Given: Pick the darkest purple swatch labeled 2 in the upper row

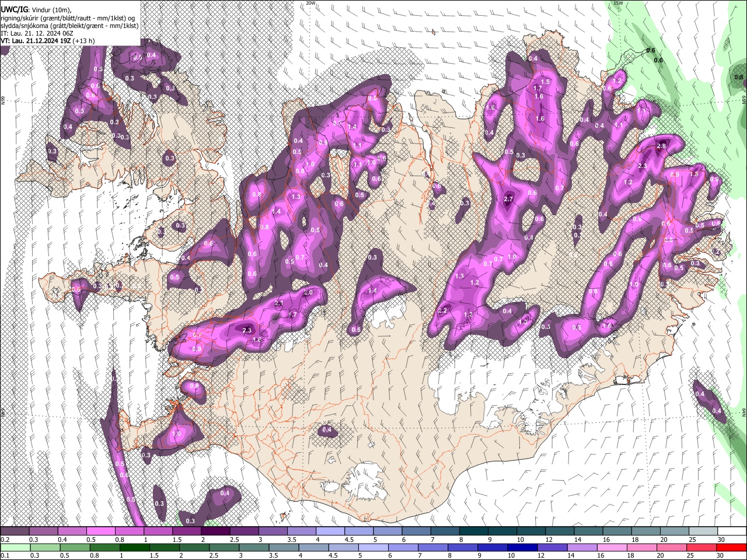Looking at the screenshot, I should 215,531.
